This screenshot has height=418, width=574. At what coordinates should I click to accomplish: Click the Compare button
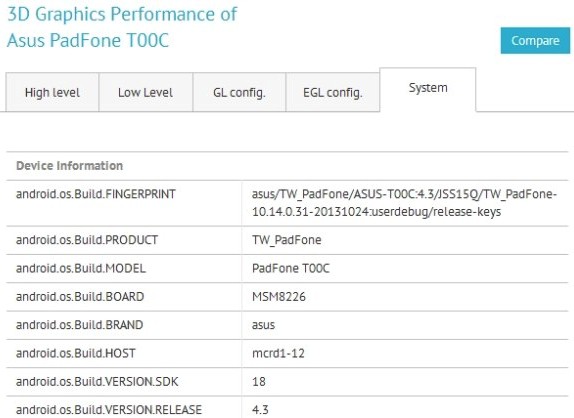point(535,41)
